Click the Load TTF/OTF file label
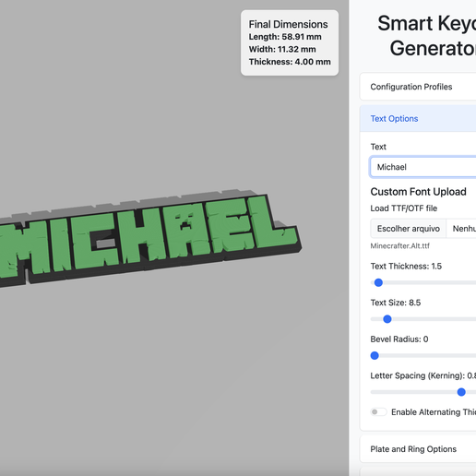 404,208
